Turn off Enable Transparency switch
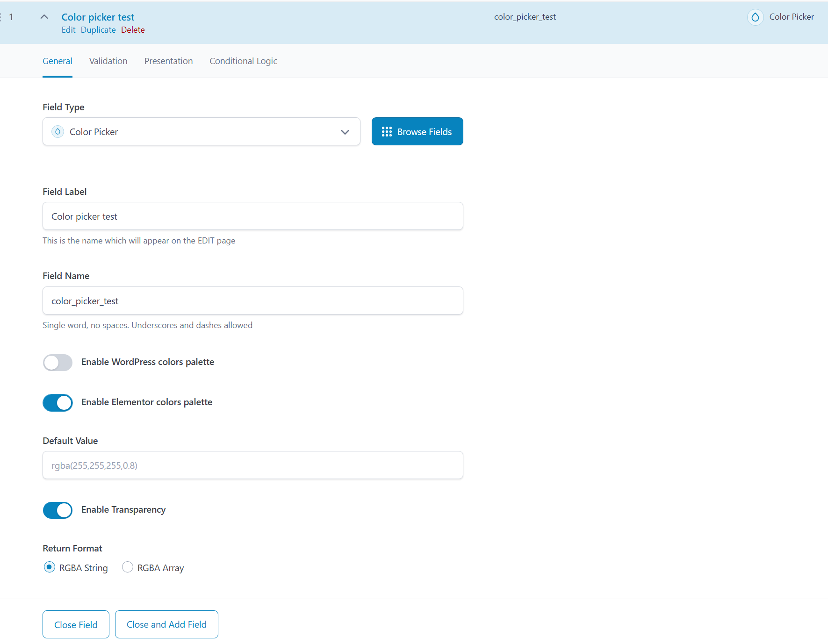The width and height of the screenshot is (828, 644). click(58, 510)
